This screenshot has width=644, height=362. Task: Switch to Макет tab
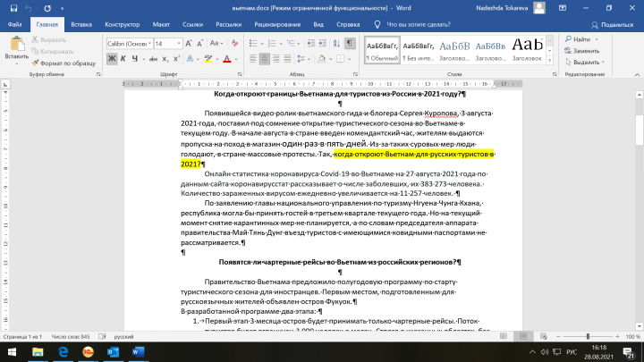[x=161, y=25]
